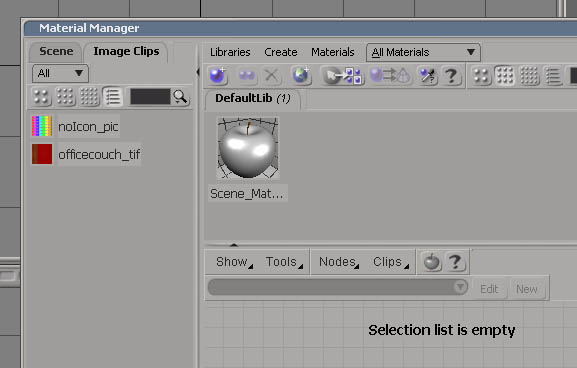Image resolution: width=577 pixels, height=368 pixels.
Task: Click the create new material sphere icon
Action: click(217, 76)
